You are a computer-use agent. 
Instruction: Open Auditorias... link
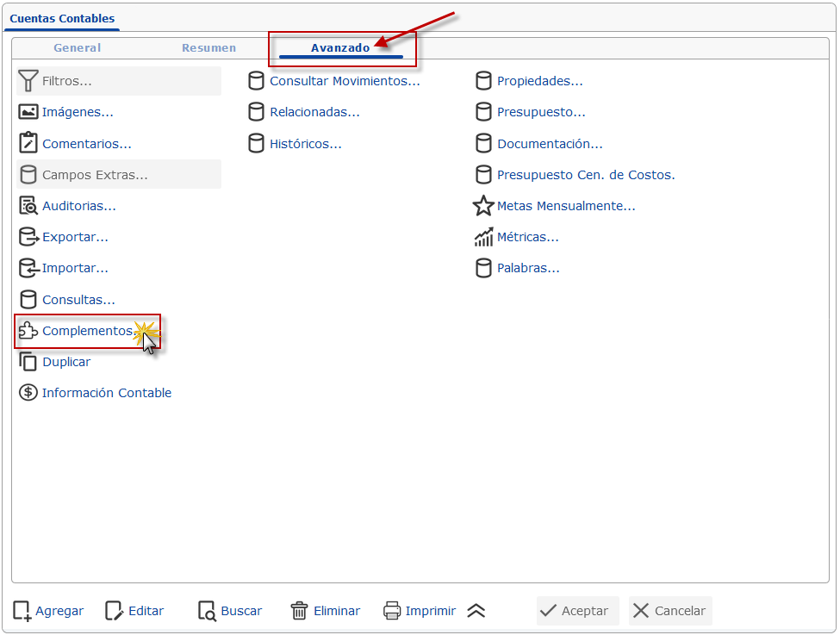[79, 206]
